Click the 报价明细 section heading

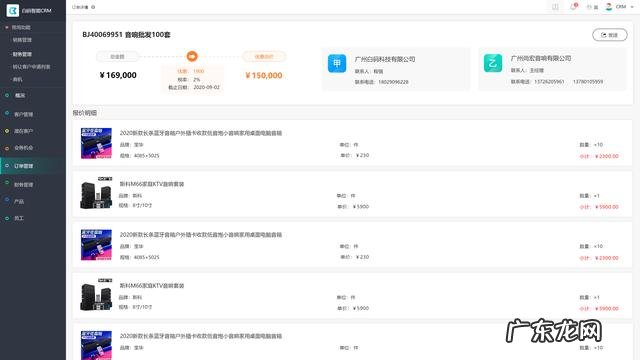pyautogui.click(x=85, y=113)
